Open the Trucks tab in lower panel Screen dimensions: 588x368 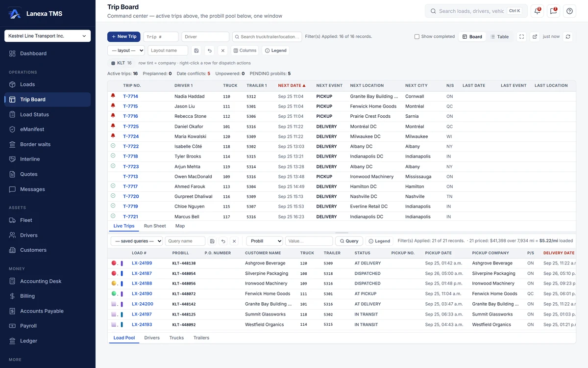176,338
